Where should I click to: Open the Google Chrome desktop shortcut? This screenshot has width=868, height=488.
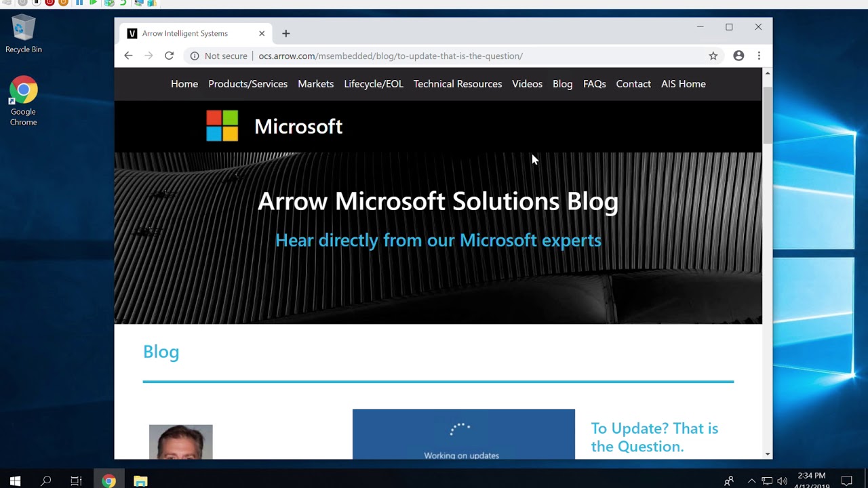click(x=23, y=101)
